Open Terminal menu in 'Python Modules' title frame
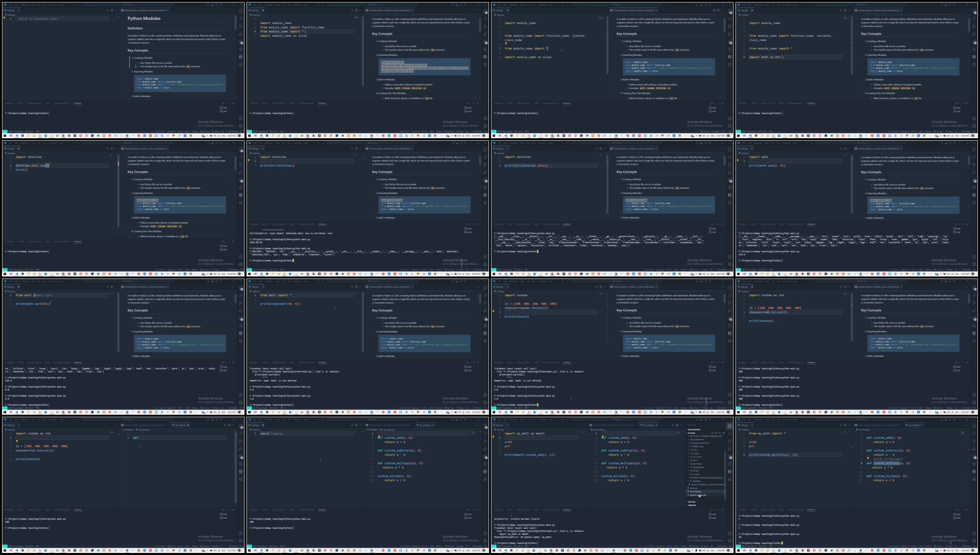 coord(53,5)
